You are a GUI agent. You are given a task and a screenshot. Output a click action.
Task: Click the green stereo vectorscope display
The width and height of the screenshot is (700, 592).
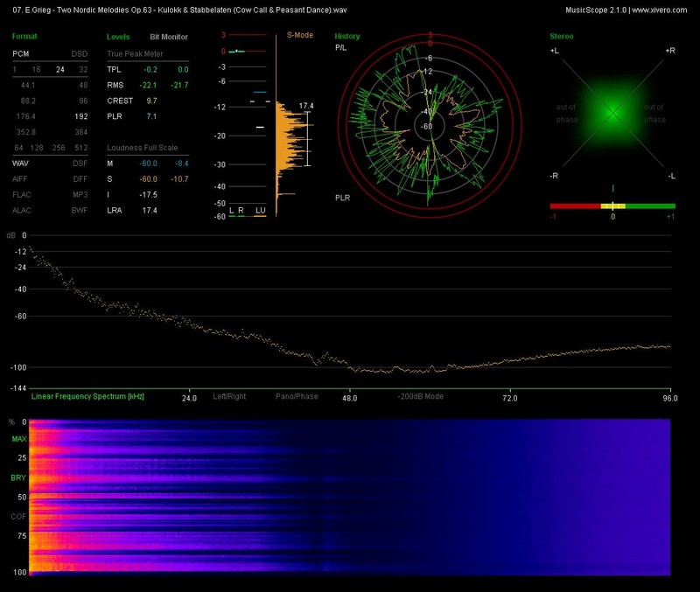coord(612,113)
